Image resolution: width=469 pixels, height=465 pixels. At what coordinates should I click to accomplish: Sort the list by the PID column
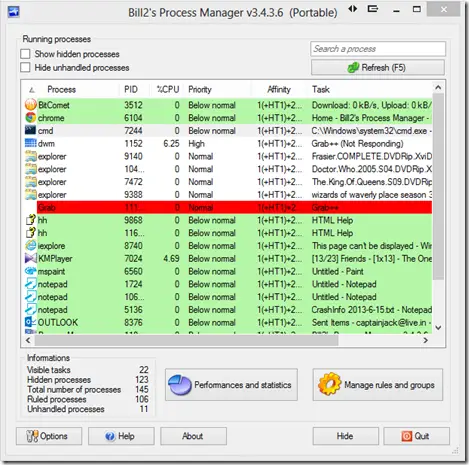pyautogui.click(x=131, y=89)
